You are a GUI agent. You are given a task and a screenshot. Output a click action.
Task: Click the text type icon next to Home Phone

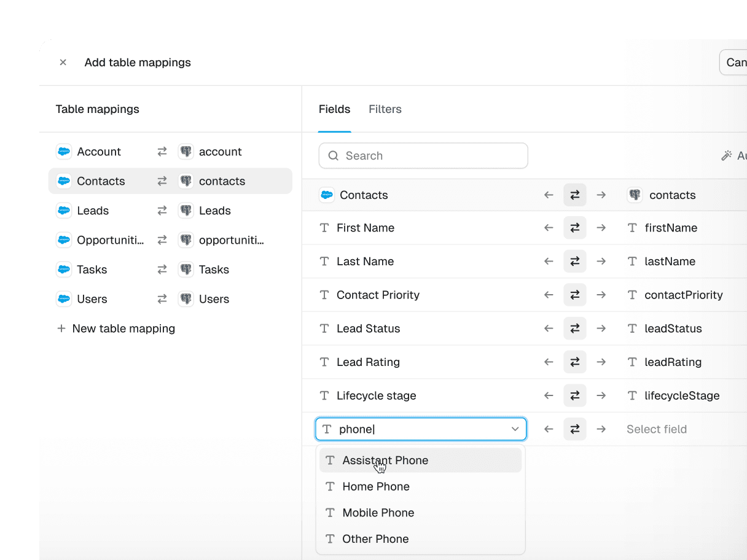click(x=330, y=486)
